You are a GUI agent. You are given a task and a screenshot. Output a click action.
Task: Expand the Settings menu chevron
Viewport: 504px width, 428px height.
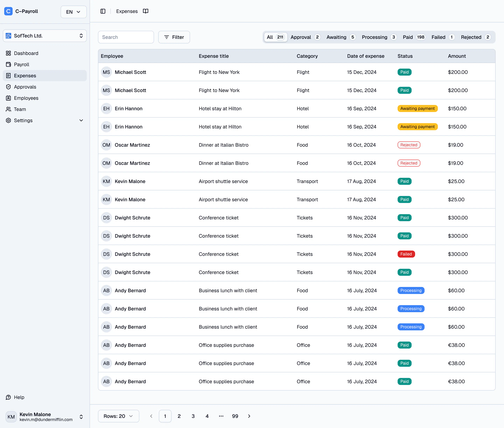point(81,120)
